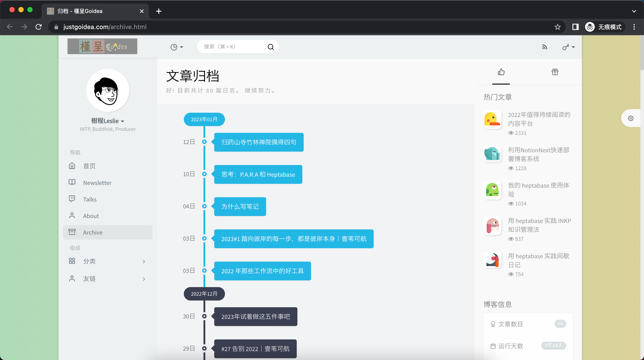Image resolution: width=644 pixels, height=360 pixels.
Task: Open Talks navigation item
Action: click(108, 199)
